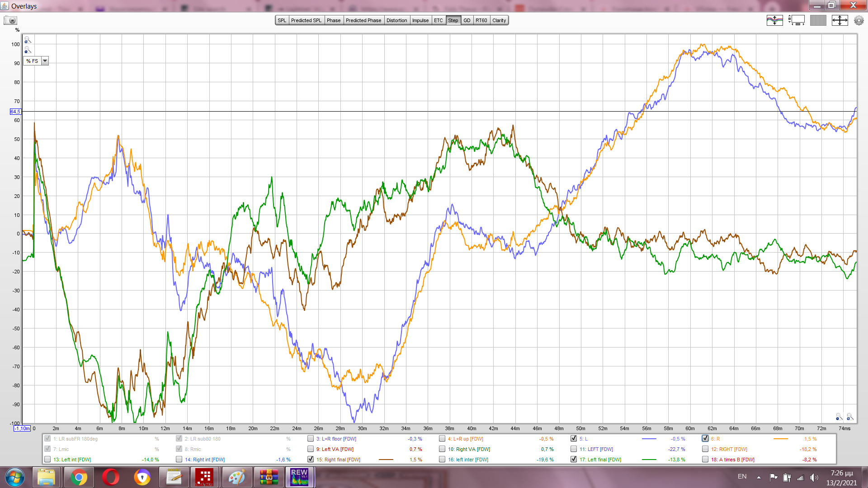Enable the 12: RIGHT [FDW] trace checkbox
Image resolution: width=868 pixels, height=488 pixels.
pos(705,449)
